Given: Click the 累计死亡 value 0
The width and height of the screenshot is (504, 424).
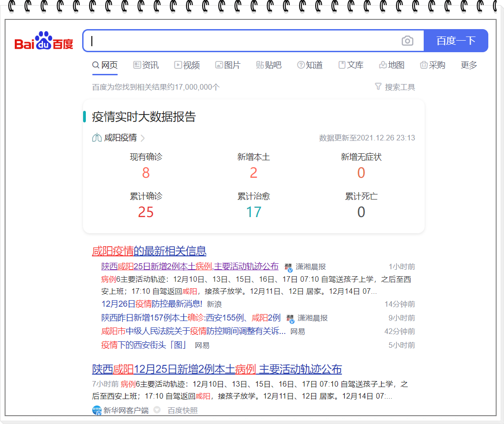Looking at the screenshot, I should tap(361, 212).
